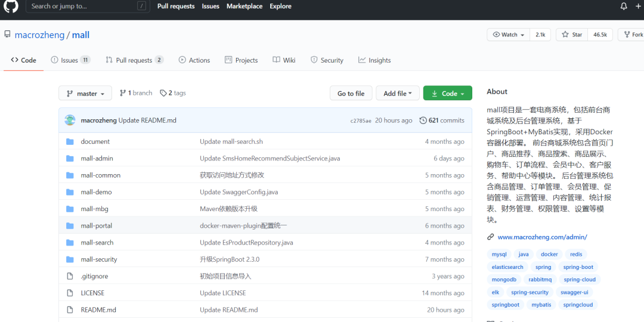This screenshot has height=322, width=644.
Task: Select the rabbitmq topic tag
Action: click(540, 280)
